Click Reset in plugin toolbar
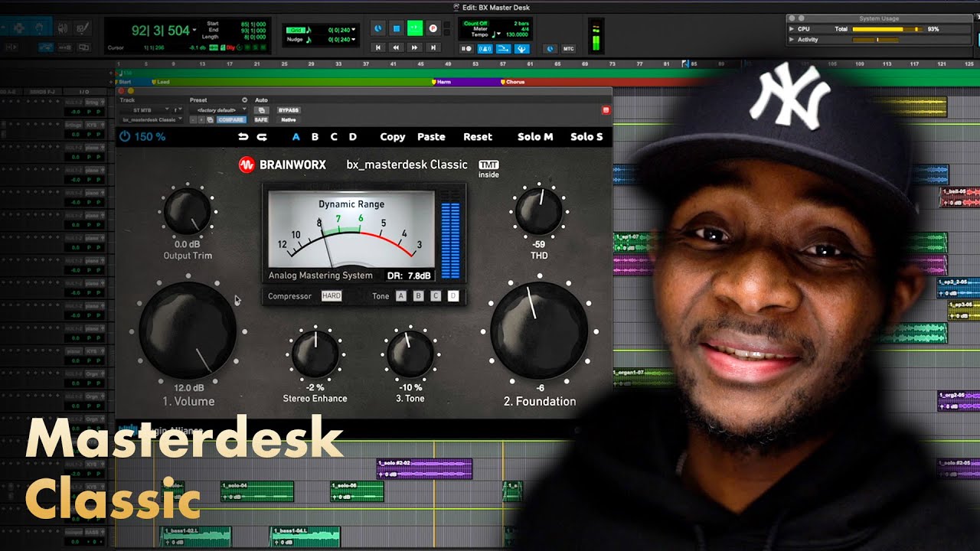980x551 pixels. (478, 137)
